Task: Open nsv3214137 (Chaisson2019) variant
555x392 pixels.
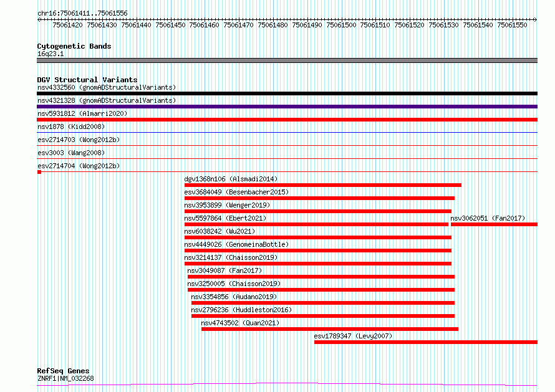Action: tap(231, 257)
